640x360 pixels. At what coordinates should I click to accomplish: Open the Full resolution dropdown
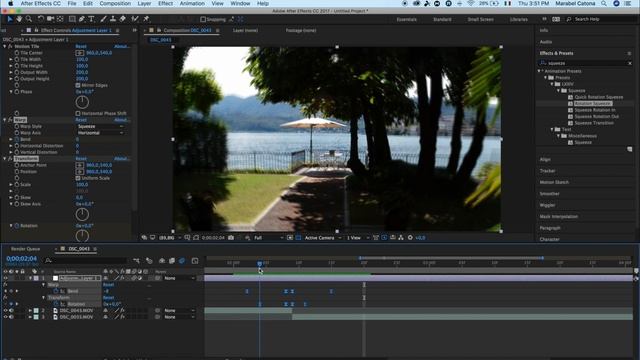(268, 238)
